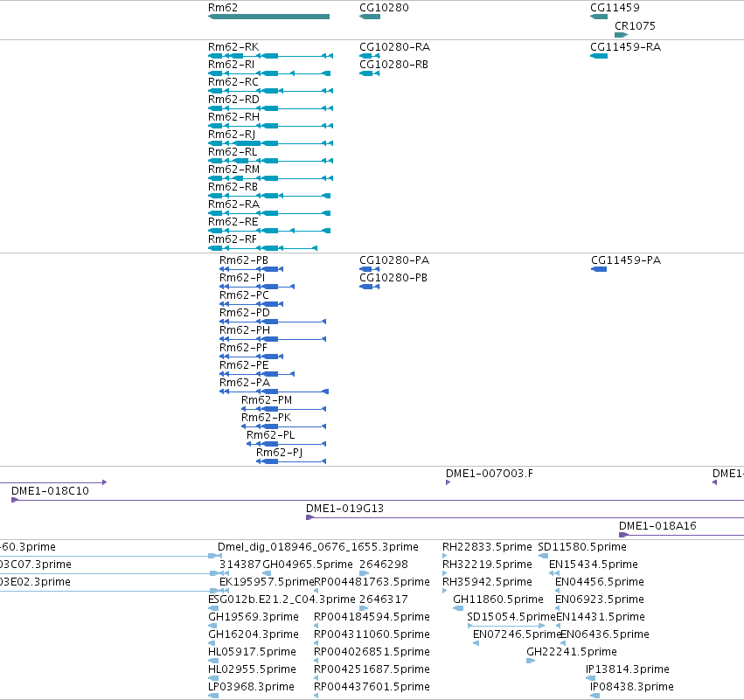Click the RH22833.5prime EST label
Viewport: 744px width, 700px height.
click(487, 547)
